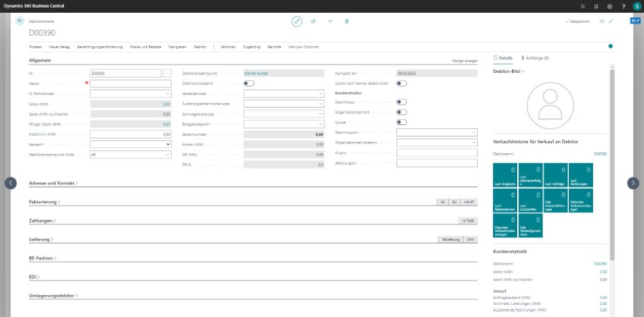This screenshot has height=317, width=644.
Task: Enable Suche nach Namen deaktivieren switch
Action: tap(402, 83)
